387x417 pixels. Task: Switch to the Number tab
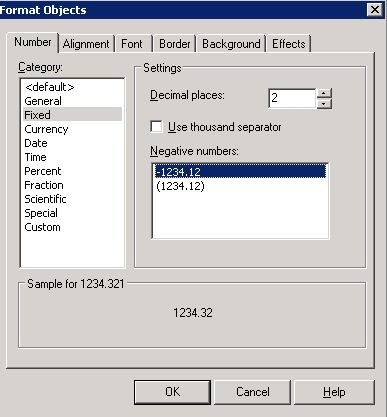click(33, 42)
